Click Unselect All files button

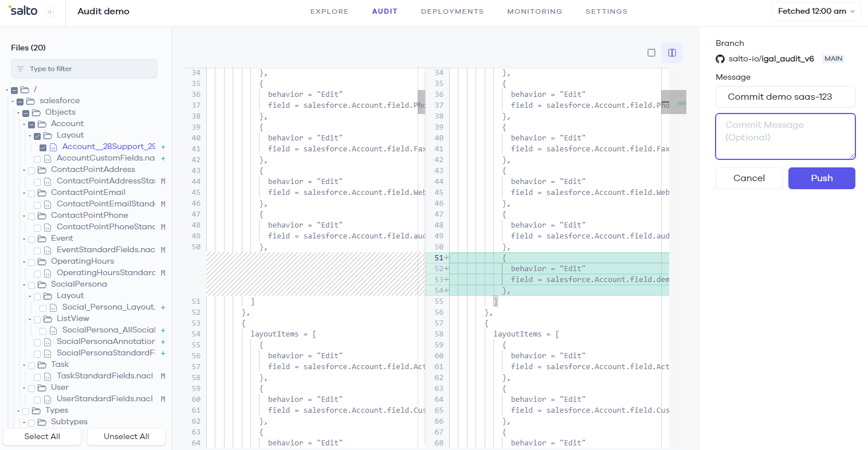click(x=126, y=437)
